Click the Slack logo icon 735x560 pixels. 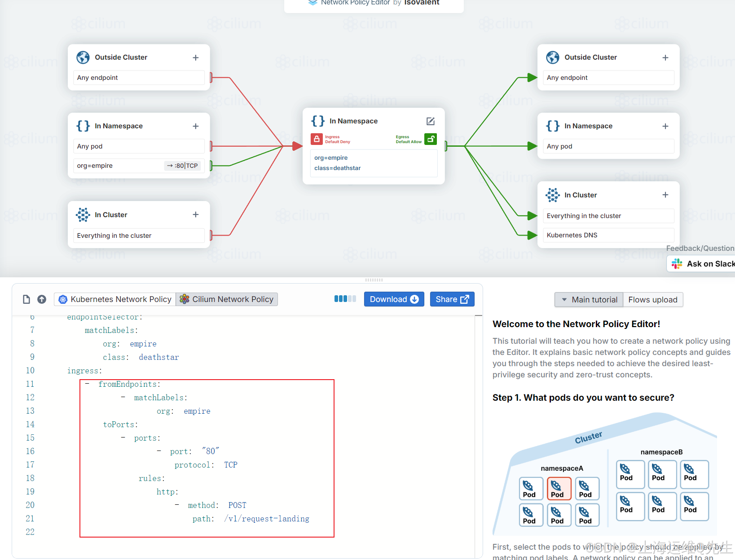[677, 264]
